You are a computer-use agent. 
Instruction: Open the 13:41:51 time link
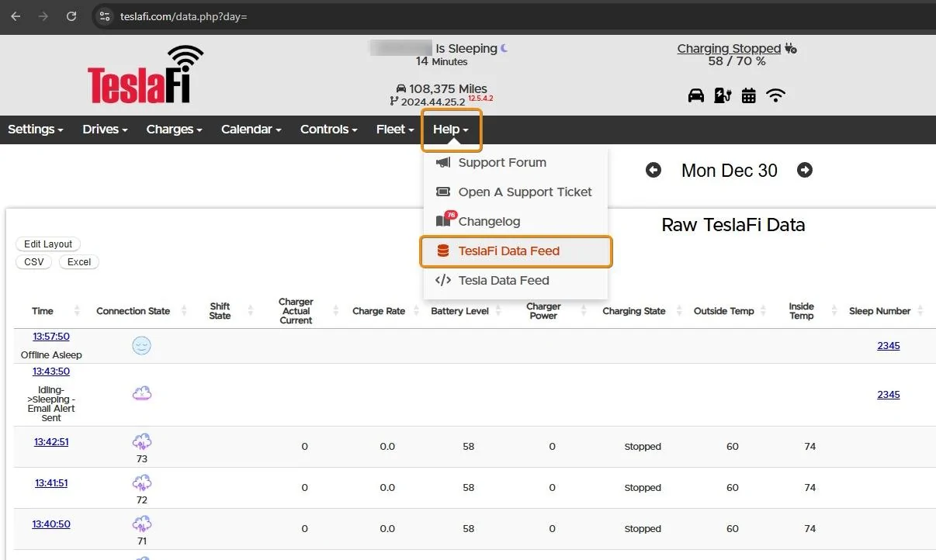pos(51,483)
